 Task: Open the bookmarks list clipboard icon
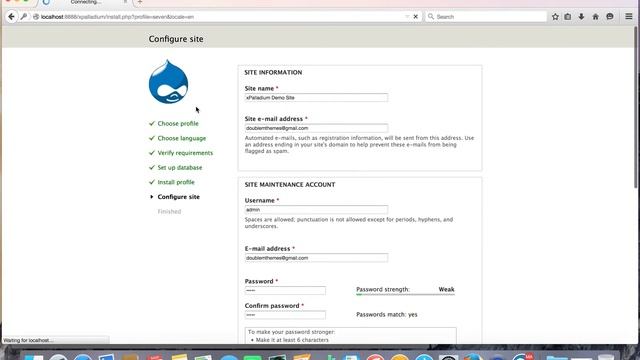coord(568,17)
